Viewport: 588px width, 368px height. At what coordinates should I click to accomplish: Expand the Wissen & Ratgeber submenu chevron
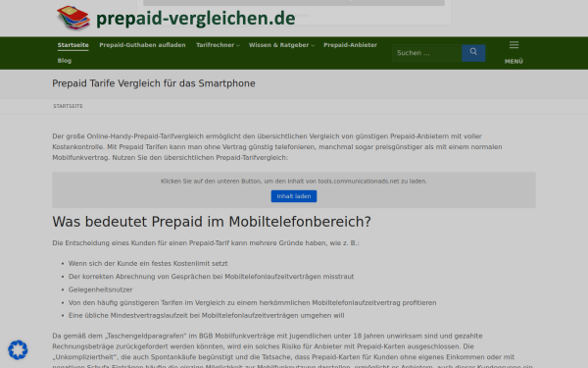tap(313, 45)
